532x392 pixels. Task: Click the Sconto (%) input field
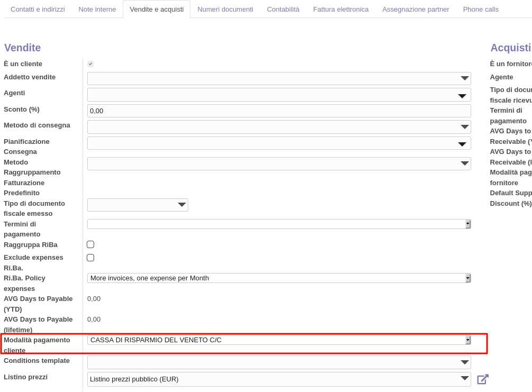point(279,111)
